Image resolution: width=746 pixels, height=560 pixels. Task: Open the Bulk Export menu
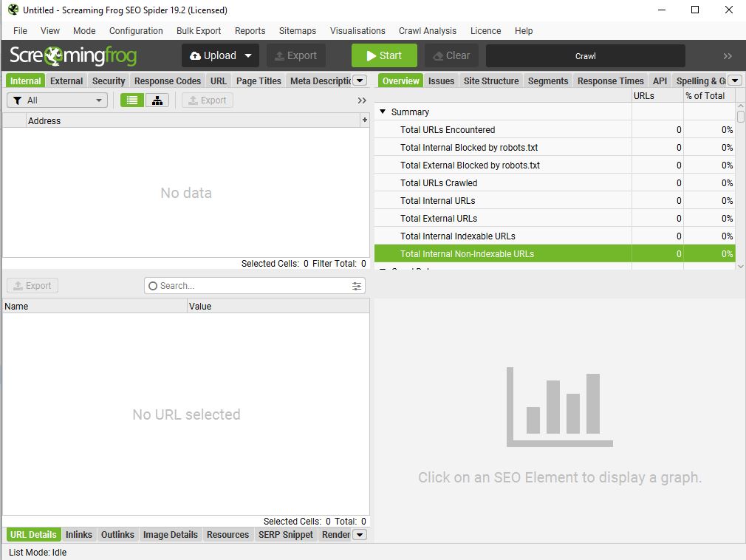pyautogui.click(x=199, y=31)
